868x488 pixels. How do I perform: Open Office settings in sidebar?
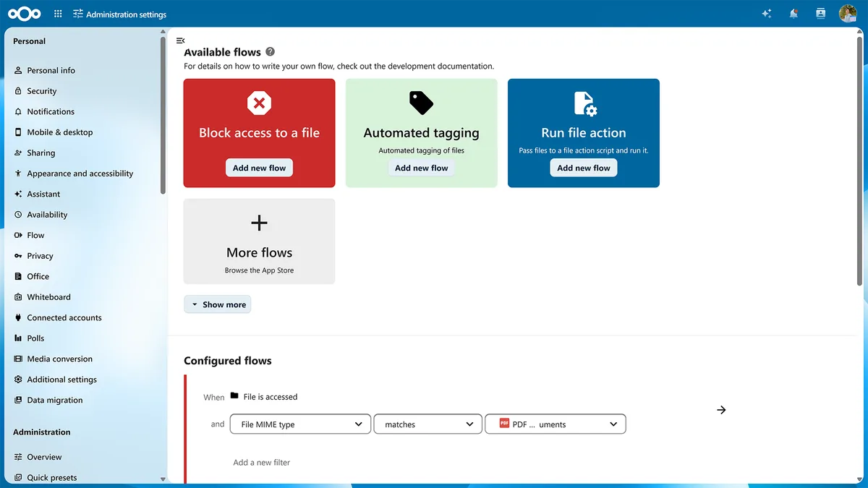(85, 276)
